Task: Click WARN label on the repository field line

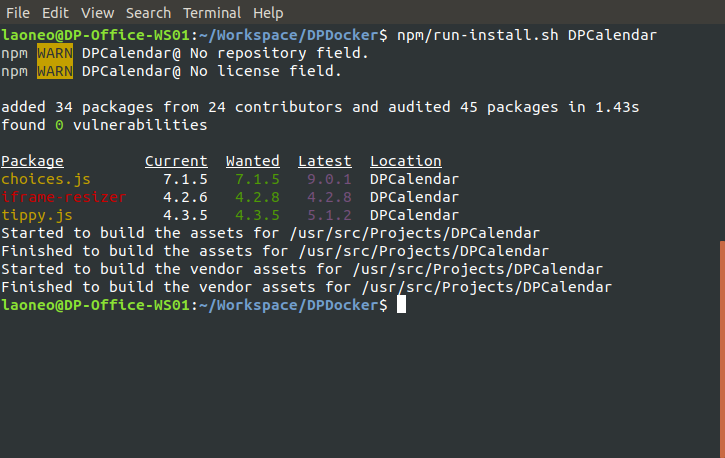Action: 55,53
